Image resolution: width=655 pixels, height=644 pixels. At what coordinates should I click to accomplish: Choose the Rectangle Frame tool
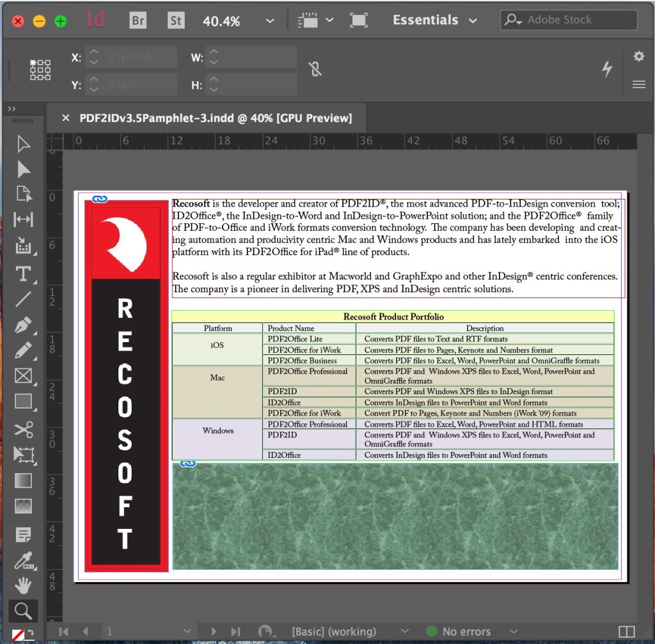(x=24, y=375)
